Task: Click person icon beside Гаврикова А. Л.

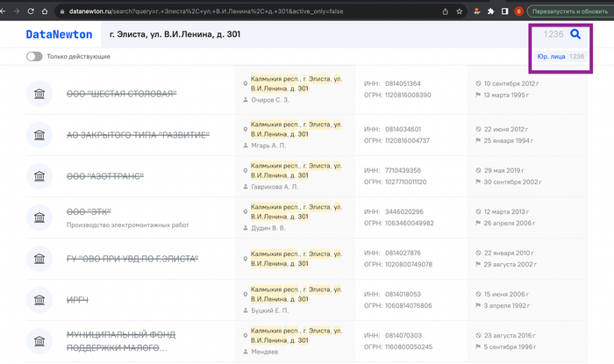Action: pos(246,187)
